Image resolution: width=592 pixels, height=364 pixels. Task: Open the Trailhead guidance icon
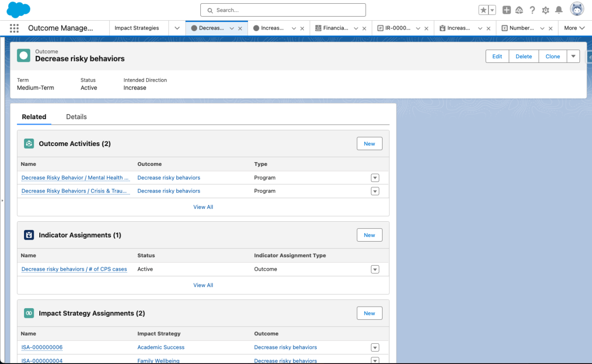coord(519,10)
